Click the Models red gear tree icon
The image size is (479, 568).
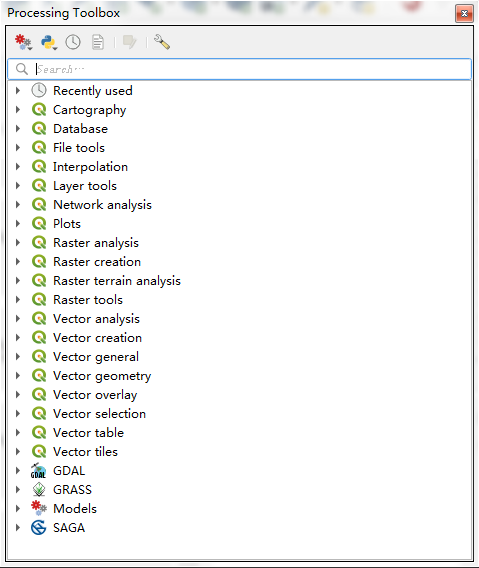39,508
